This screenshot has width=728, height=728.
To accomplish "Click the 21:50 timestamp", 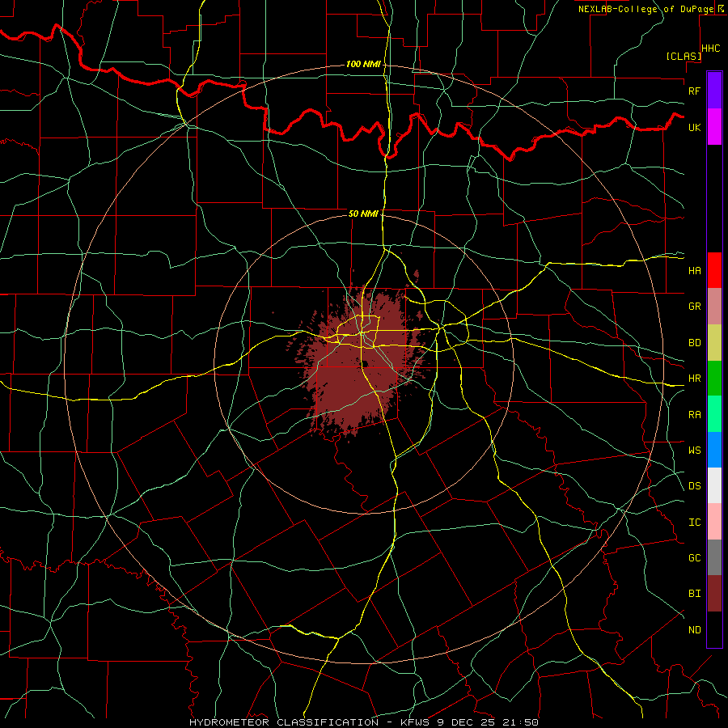I will (x=523, y=722).
